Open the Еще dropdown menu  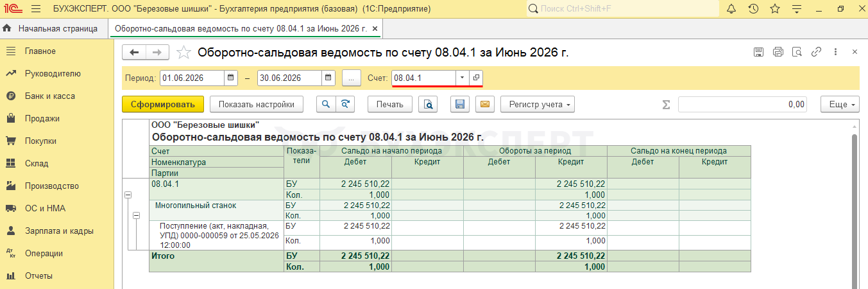click(x=839, y=104)
